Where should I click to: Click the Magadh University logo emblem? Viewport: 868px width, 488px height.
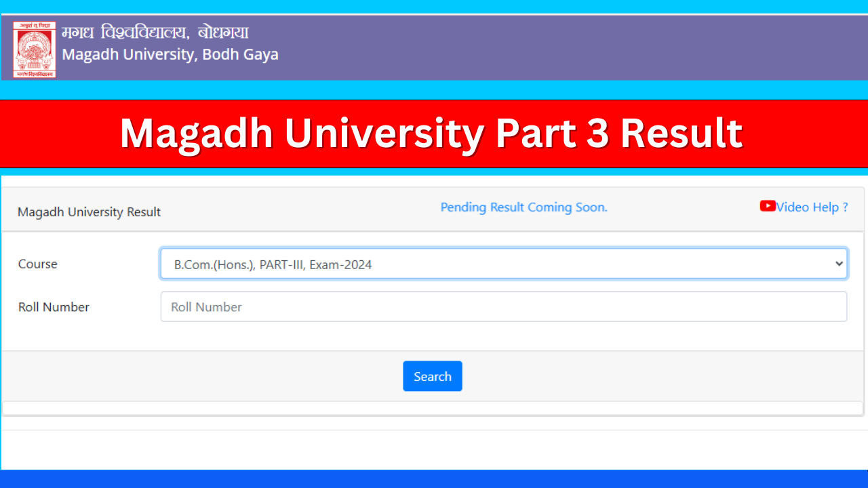pyautogui.click(x=35, y=49)
